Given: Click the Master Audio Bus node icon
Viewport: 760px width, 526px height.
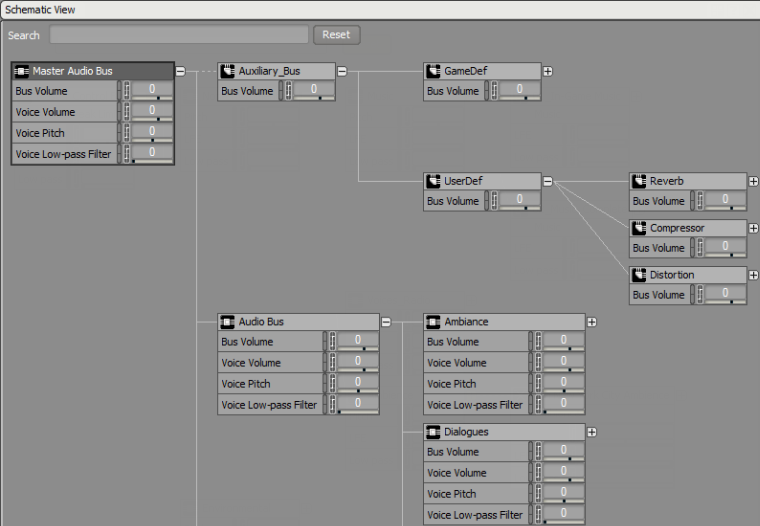Looking at the screenshot, I should (x=22, y=71).
